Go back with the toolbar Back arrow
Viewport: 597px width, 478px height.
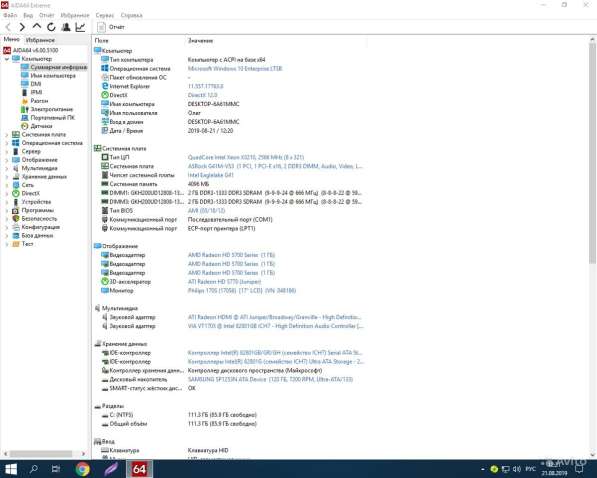(8, 27)
